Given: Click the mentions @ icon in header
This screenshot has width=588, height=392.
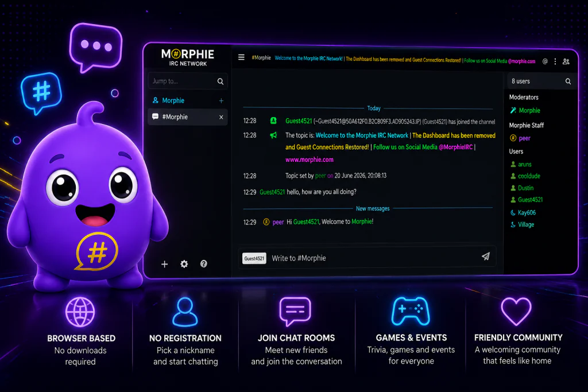Looking at the screenshot, I should click(x=545, y=61).
